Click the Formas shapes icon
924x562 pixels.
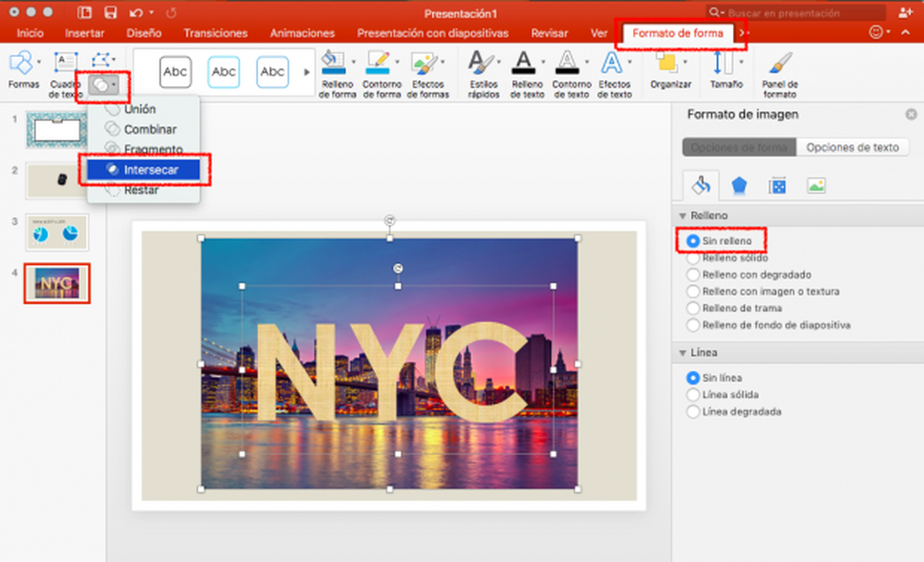coord(23,63)
